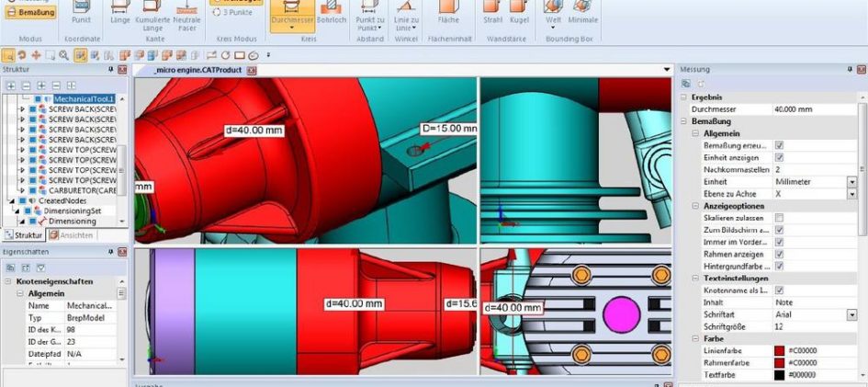Pick the Kugel wall thickness tool
This screenshot has width=868, height=387.
click(x=519, y=13)
